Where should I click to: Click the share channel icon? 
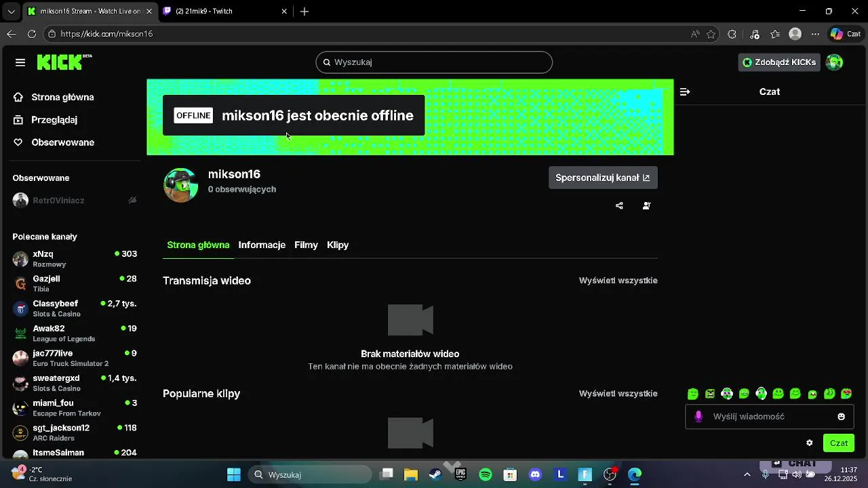point(619,206)
